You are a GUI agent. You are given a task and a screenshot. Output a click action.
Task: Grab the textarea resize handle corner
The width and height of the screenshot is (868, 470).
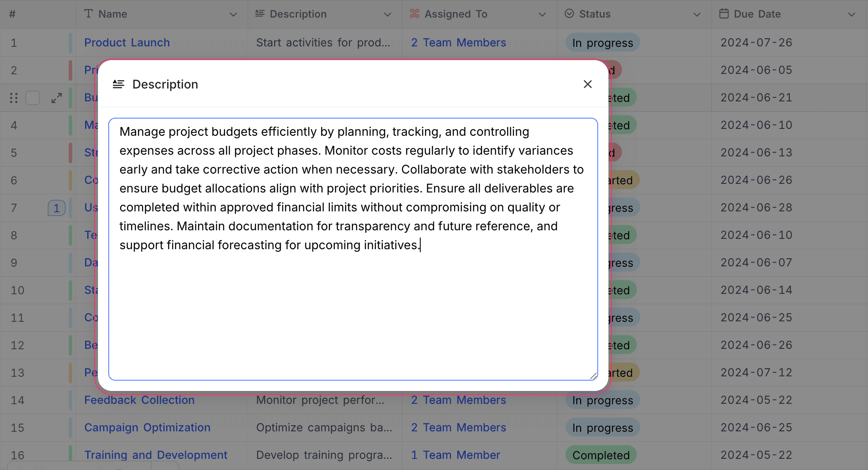pos(593,376)
